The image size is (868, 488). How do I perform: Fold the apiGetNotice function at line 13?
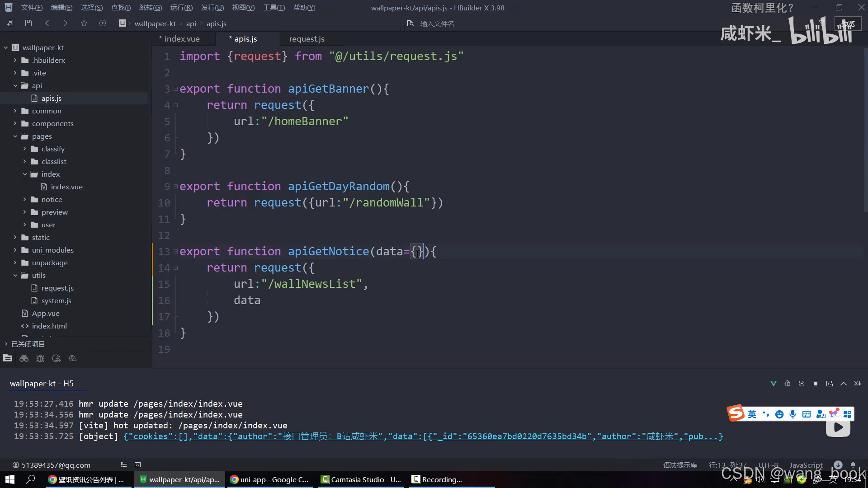[x=176, y=251]
